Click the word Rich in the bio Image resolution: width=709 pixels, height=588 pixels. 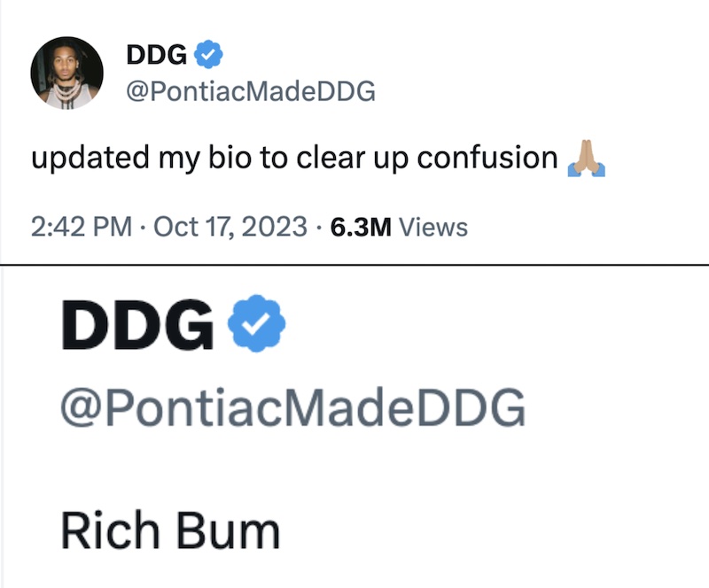pyautogui.click(x=110, y=530)
